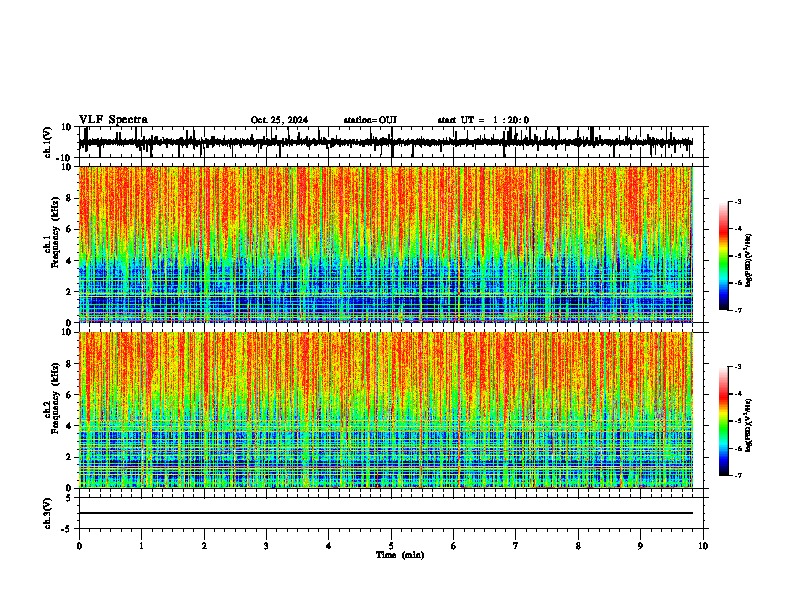The width and height of the screenshot is (792, 612).
Task: Click time axis tick label "3"
Action: [x=266, y=545]
